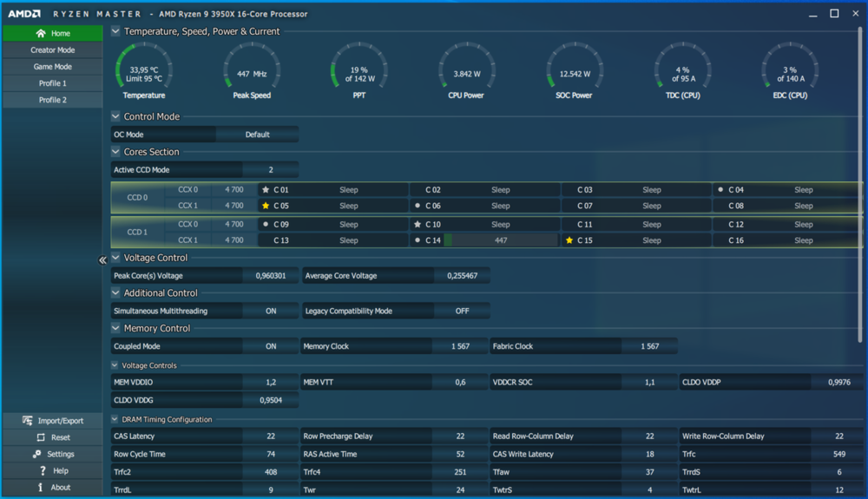Collapse the Control Mode section
Screen dimensions: 868x499
pos(115,116)
